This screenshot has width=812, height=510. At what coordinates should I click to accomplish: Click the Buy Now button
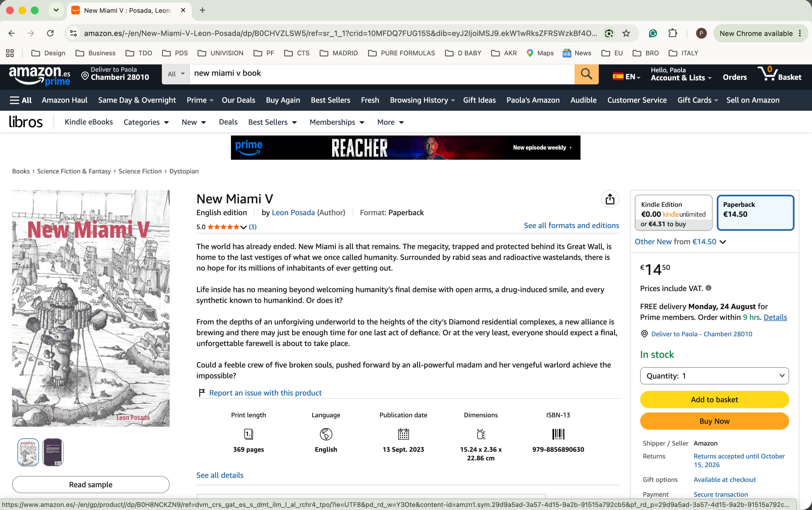pos(714,421)
